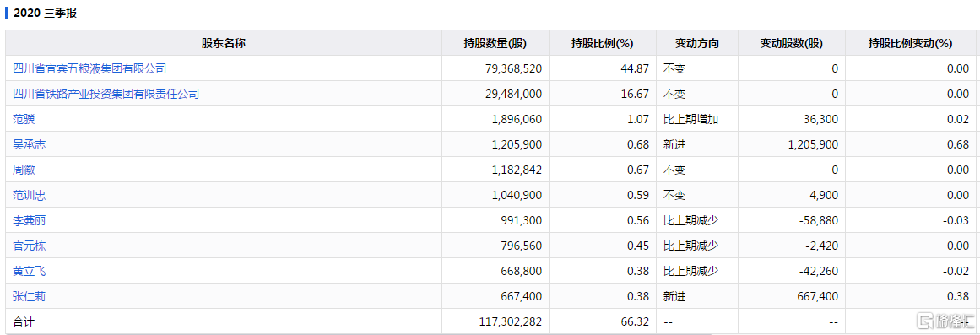Image resolution: width=980 pixels, height=335 pixels.
Task: Click the 变动股数(股) column header
Action: (791, 43)
